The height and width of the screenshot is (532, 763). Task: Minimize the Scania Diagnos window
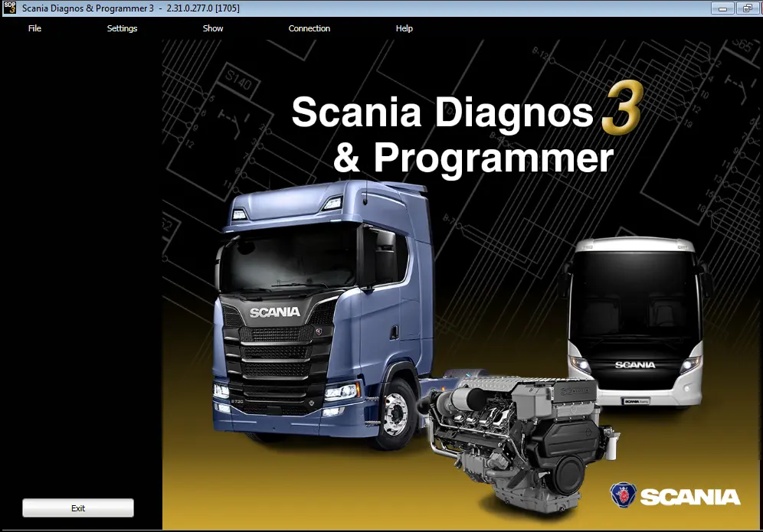722,8
